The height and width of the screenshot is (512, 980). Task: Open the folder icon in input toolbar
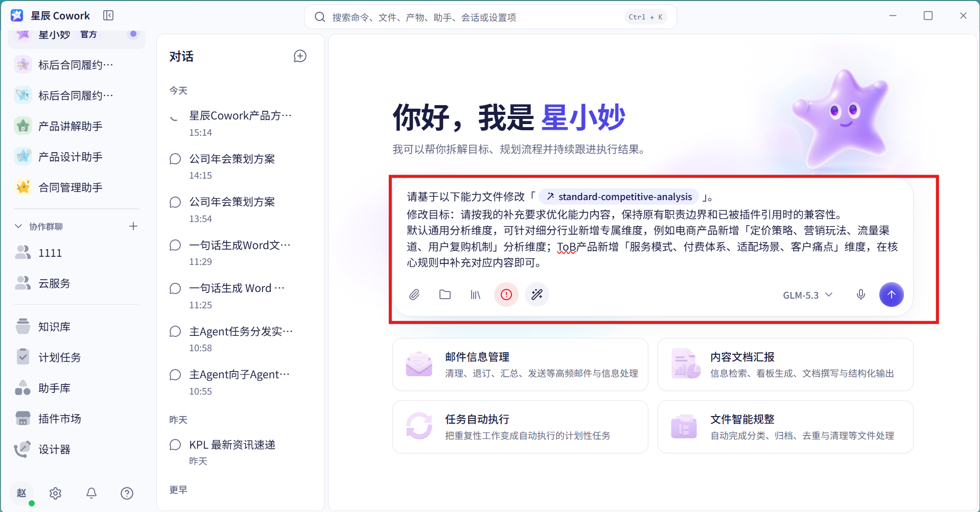(445, 295)
